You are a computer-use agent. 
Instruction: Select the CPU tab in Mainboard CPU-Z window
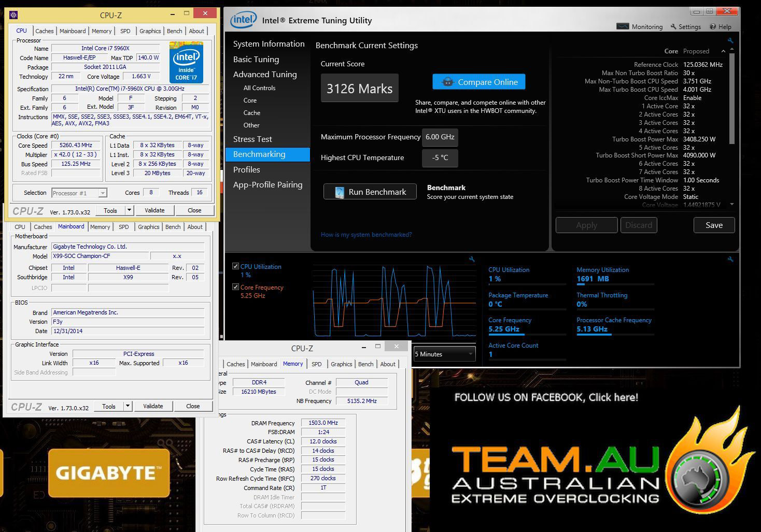tap(20, 227)
